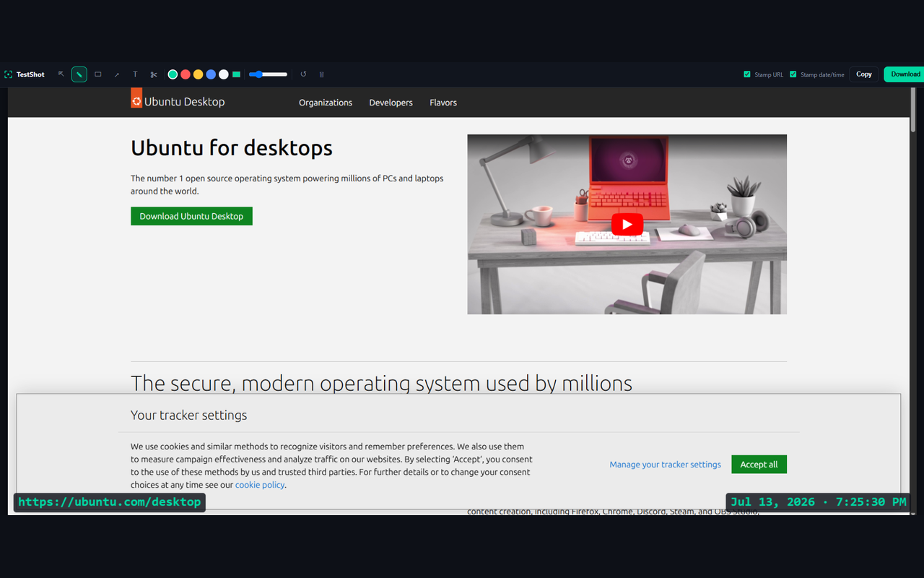Select the arrow pointer tool in TestShot
Image resolution: width=924 pixels, height=578 pixels.
[61, 74]
